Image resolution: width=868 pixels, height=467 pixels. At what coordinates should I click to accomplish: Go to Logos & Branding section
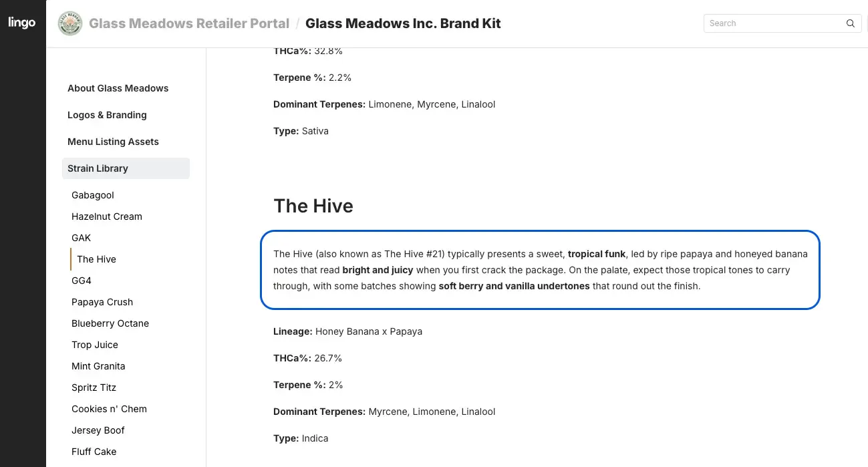107,115
